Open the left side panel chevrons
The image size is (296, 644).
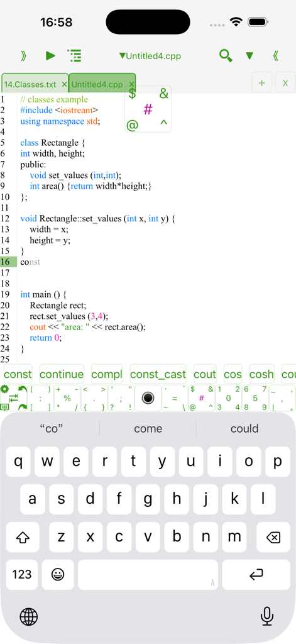[23, 56]
